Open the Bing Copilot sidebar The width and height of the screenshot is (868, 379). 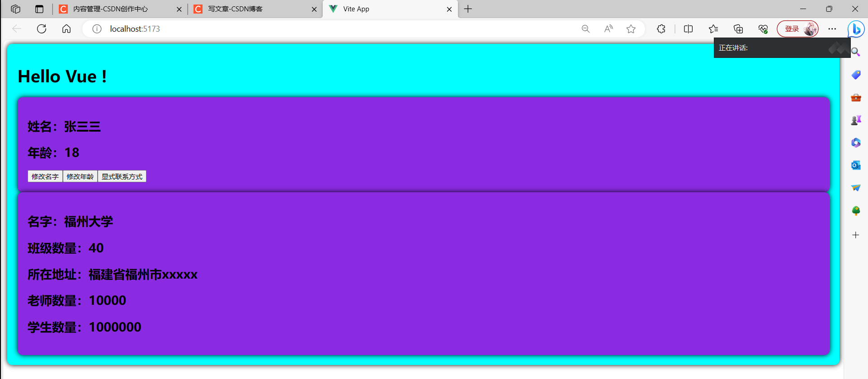tap(856, 29)
